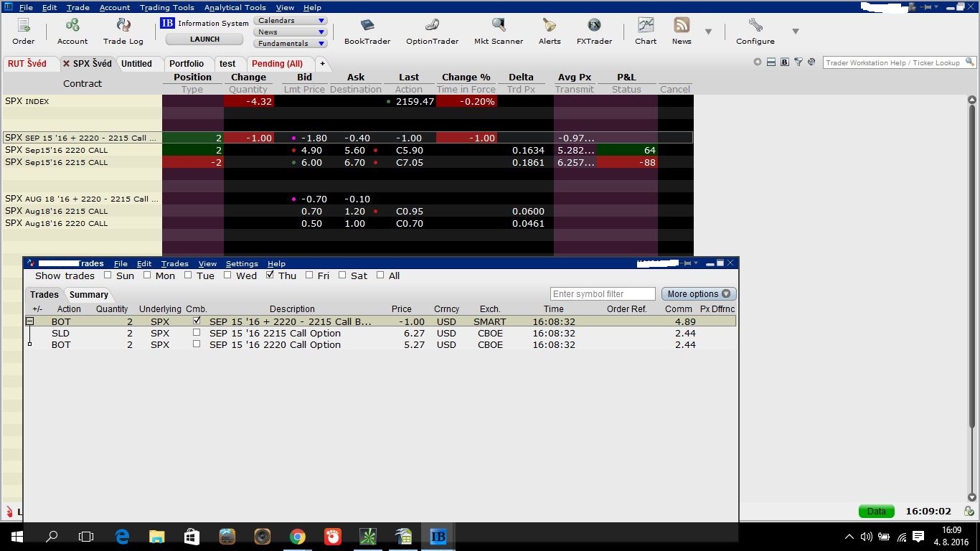Open Microsoft Edge from the taskbar
This screenshot has width=980, height=551.
click(x=122, y=536)
